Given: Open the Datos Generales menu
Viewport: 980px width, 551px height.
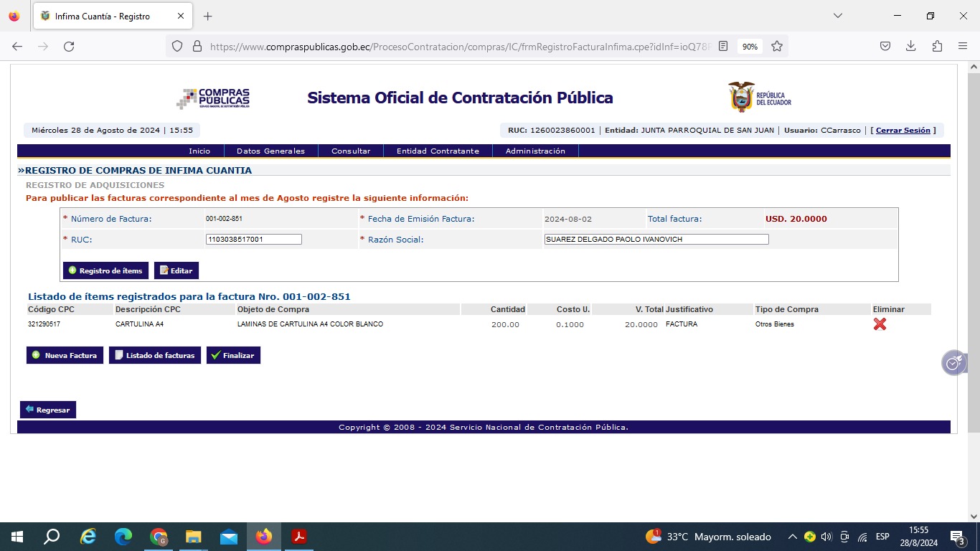Looking at the screenshot, I should (270, 151).
